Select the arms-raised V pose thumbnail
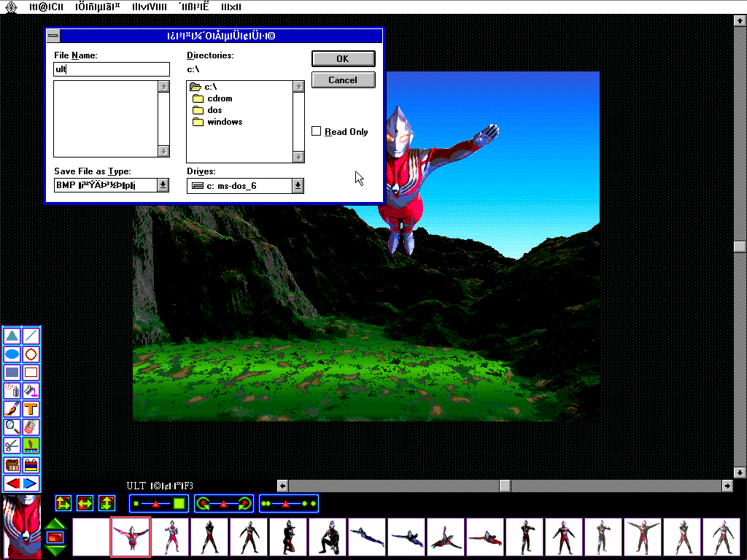 tap(643, 537)
